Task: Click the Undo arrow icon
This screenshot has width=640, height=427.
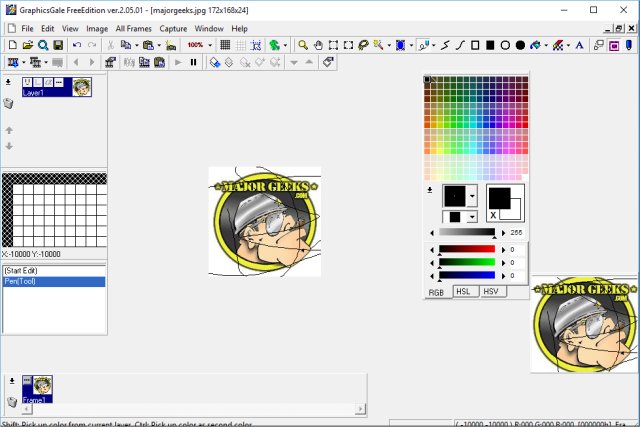Action: point(77,45)
